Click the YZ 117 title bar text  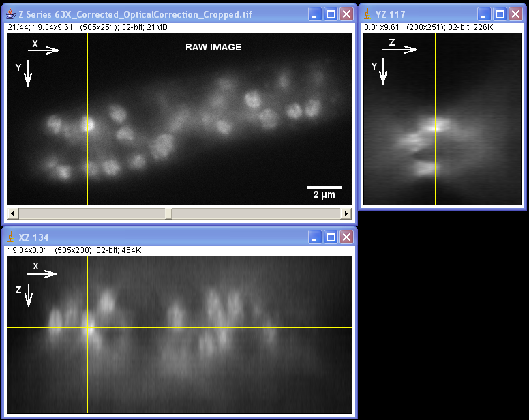click(390, 14)
